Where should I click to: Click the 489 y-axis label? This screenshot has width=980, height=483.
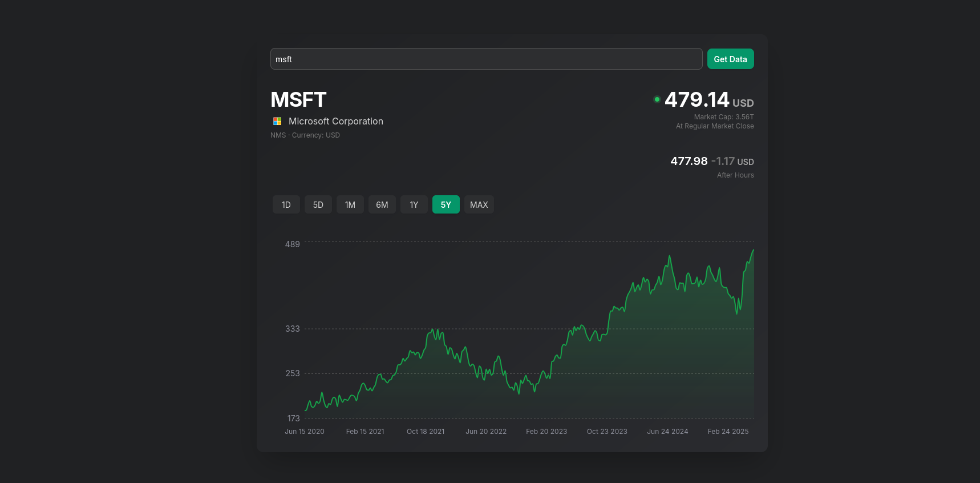coord(293,244)
